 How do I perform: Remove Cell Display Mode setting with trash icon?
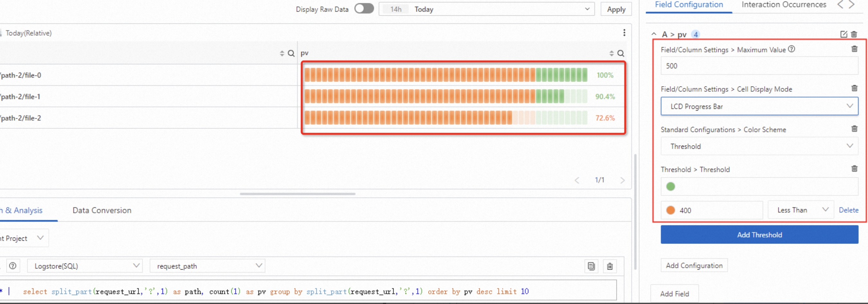[x=854, y=88]
